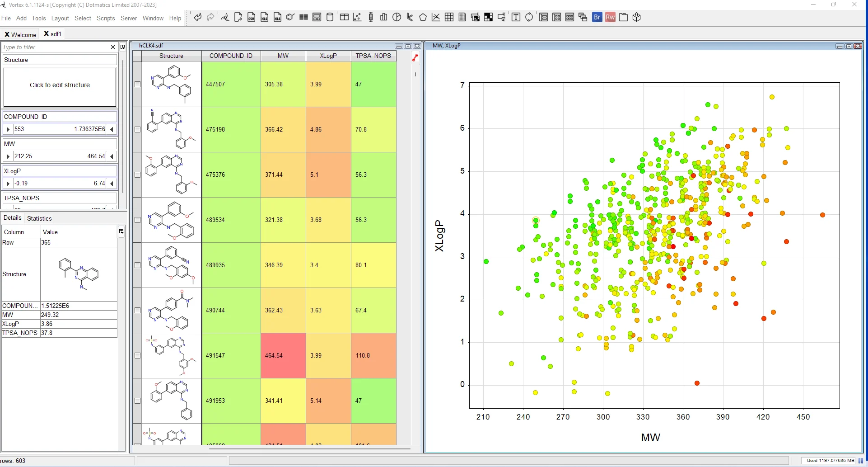
Task: Open the Scripts menu
Action: click(106, 18)
